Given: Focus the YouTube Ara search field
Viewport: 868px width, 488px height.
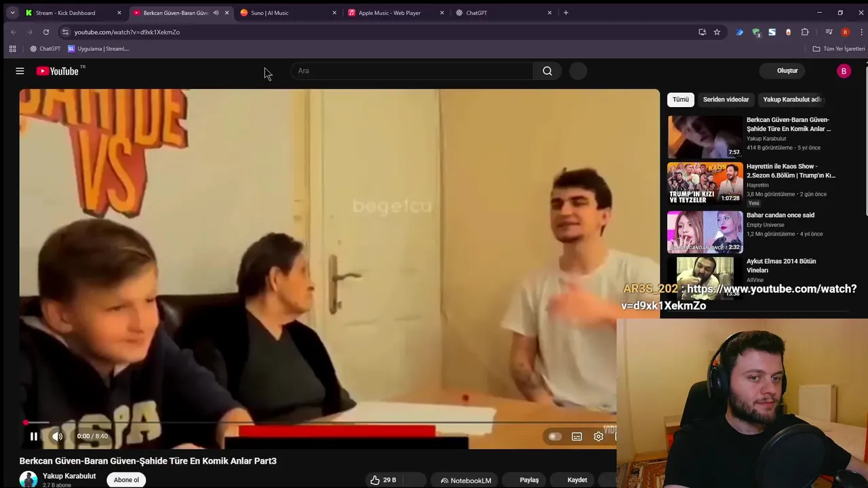Looking at the screenshot, I should (412, 70).
